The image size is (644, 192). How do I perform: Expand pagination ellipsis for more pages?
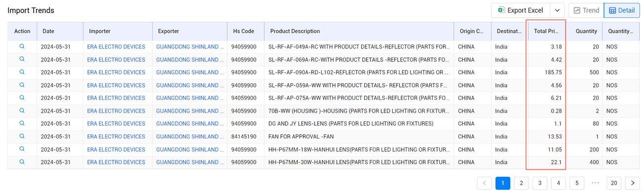pos(595,183)
